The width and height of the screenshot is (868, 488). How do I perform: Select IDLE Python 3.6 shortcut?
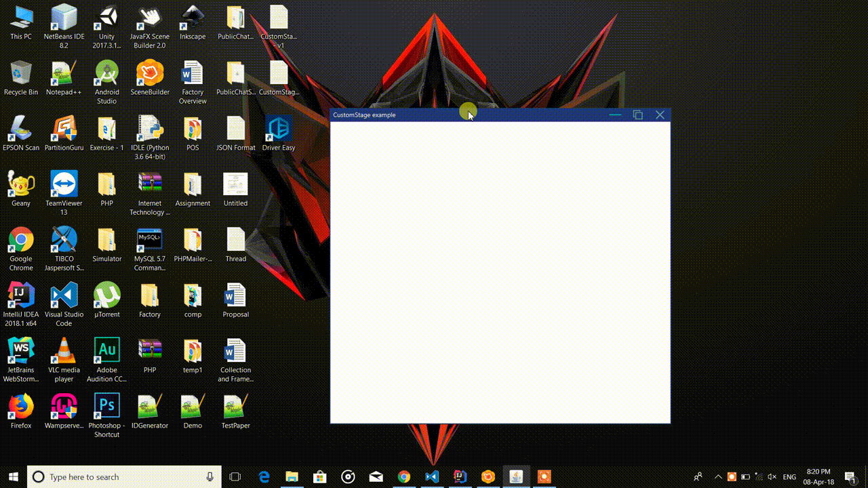pyautogui.click(x=150, y=137)
